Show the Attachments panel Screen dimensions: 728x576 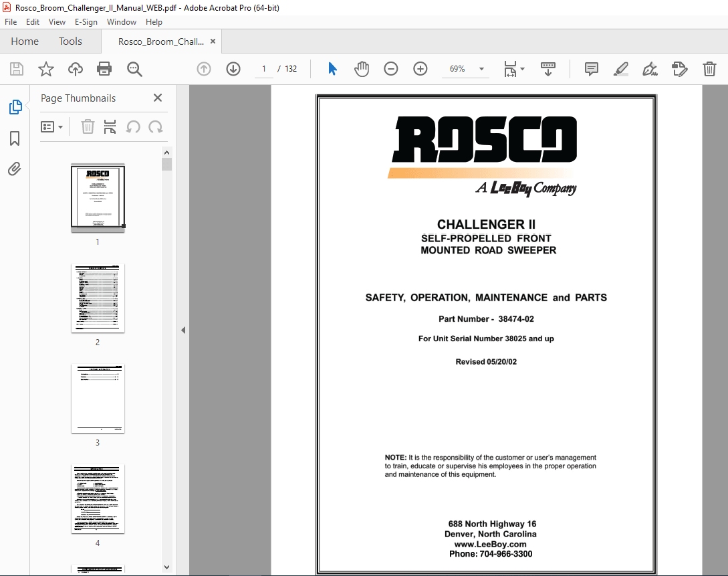tap(14, 169)
